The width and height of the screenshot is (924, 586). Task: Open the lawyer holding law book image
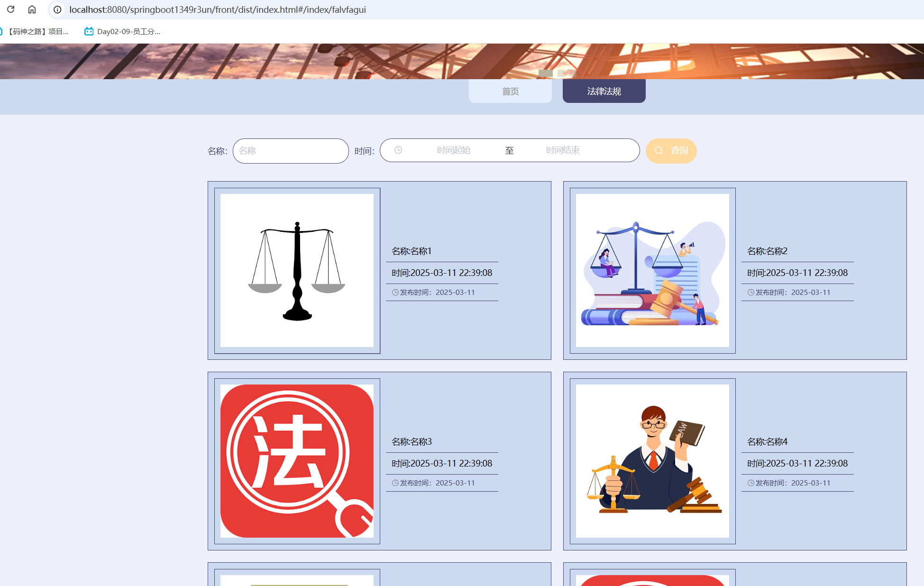tap(652, 461)
